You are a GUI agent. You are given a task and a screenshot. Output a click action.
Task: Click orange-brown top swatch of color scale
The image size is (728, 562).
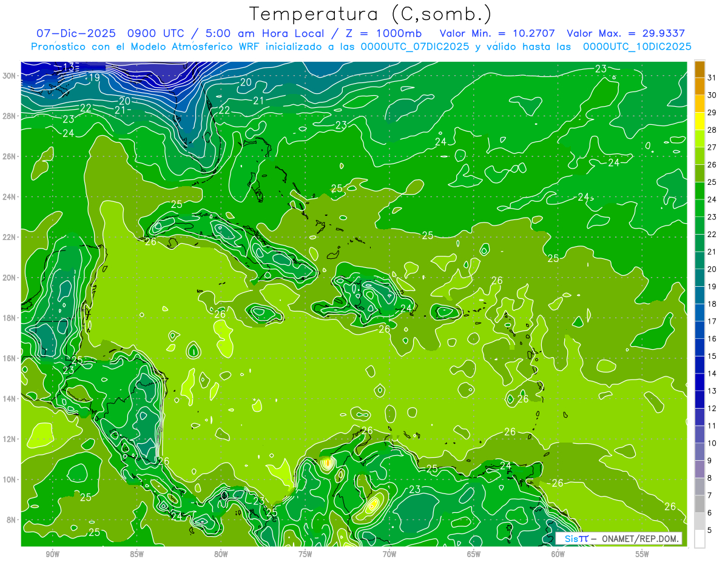click(x=699, y=69)
